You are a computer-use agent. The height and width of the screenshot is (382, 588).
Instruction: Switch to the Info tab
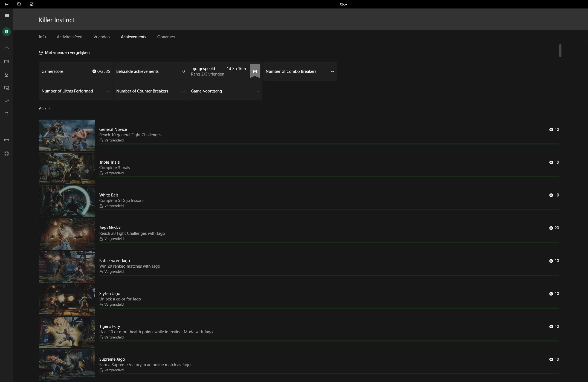[x=42, y=37]
